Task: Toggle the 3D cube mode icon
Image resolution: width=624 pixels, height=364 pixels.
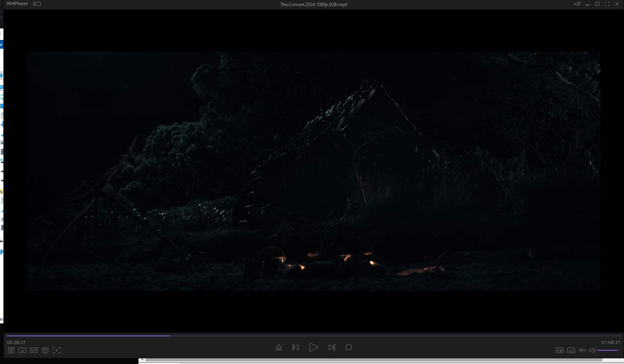Action: [45, 350]
